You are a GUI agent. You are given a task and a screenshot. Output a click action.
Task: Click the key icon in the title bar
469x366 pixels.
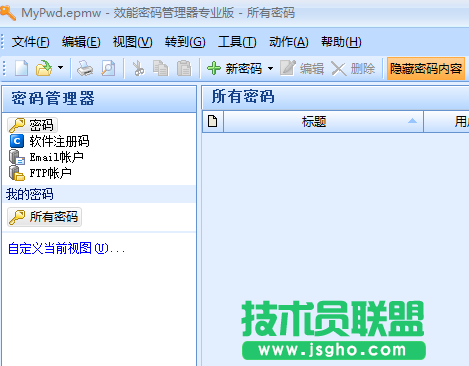coord(8,13)
